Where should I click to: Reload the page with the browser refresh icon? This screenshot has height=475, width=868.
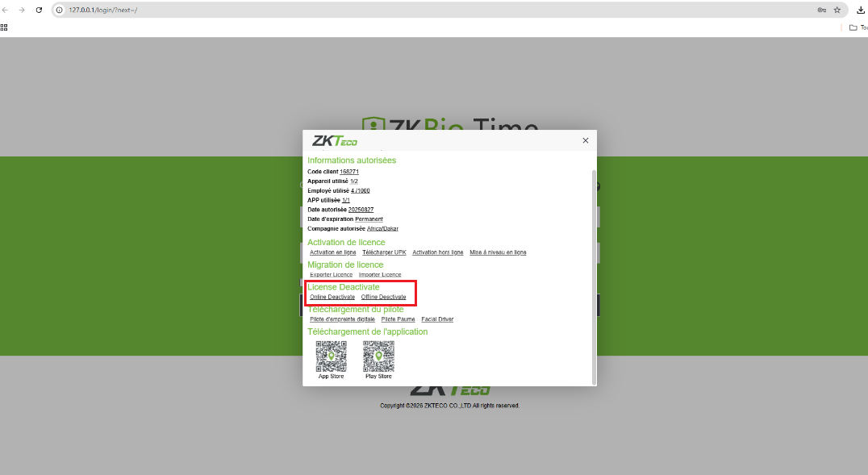[x=39, y=10]
